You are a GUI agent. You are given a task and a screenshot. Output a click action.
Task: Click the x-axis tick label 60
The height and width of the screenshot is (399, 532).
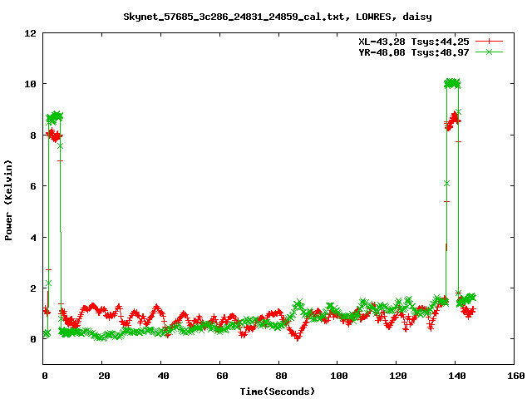pyautogui.click(x=222, y=376)
